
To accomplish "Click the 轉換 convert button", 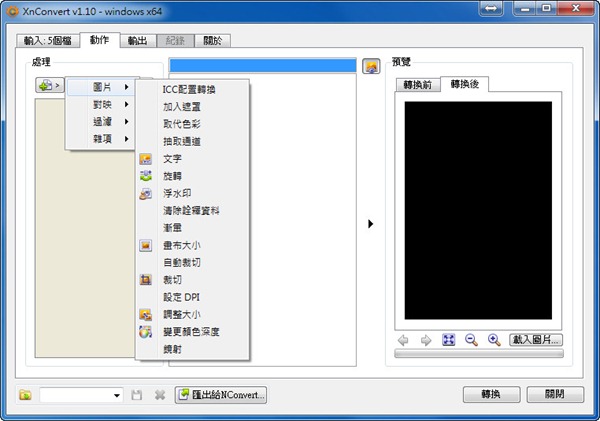I will point(491,394).
